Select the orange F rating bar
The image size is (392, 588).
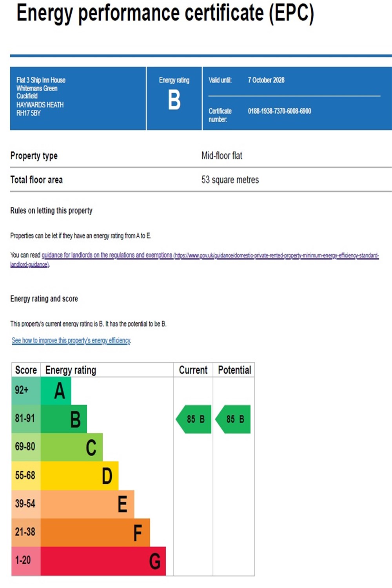coord(95,532)
